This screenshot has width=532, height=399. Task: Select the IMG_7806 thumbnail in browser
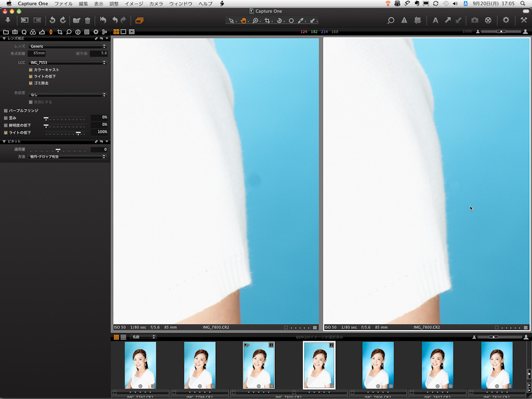click(378, 365)
